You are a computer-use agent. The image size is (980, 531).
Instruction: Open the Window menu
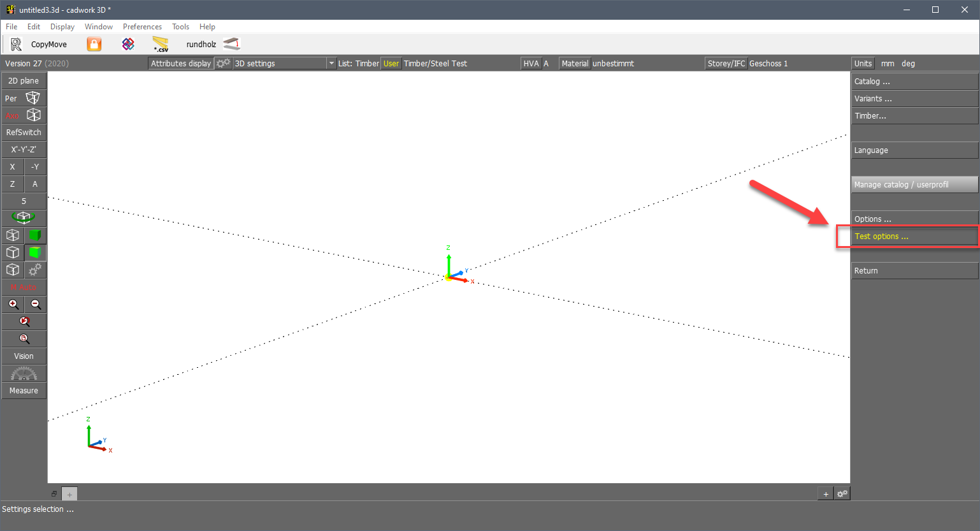98,26
